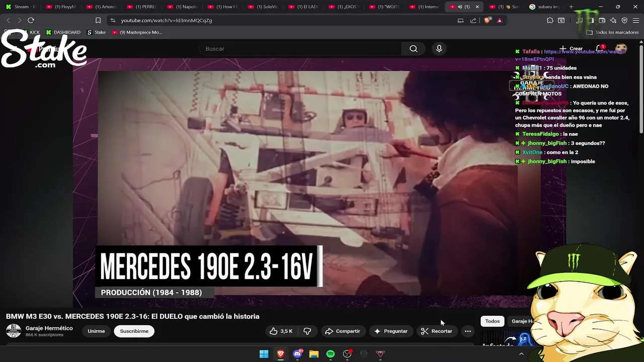
Task: Open more actions three-dot button
Action: point(468,331)
